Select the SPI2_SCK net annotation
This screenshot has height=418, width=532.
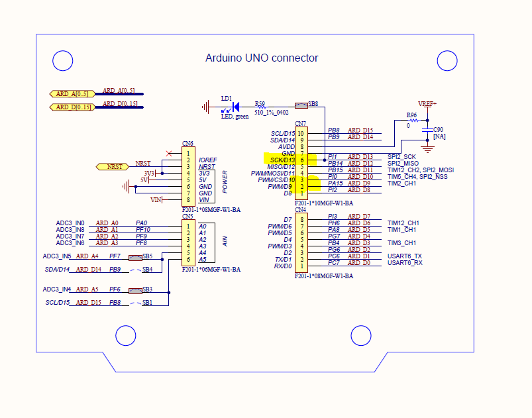click(x=401, y=157)
